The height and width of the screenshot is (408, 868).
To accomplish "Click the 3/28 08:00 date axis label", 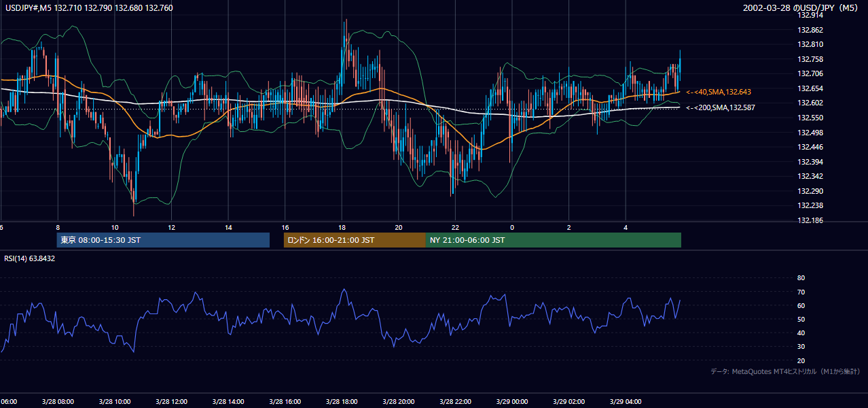I will [58, 402].
